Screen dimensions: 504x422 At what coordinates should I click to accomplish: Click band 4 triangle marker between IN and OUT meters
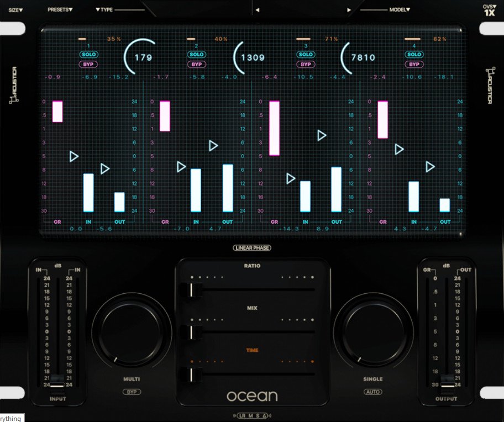pyautogui.click(x=430, y=166)
